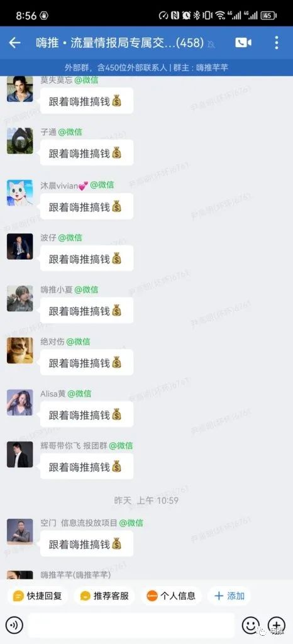This screenshot has height=644, width=293.
Task: Open the emoji picker smiley icon
Action: click(250, 626)
